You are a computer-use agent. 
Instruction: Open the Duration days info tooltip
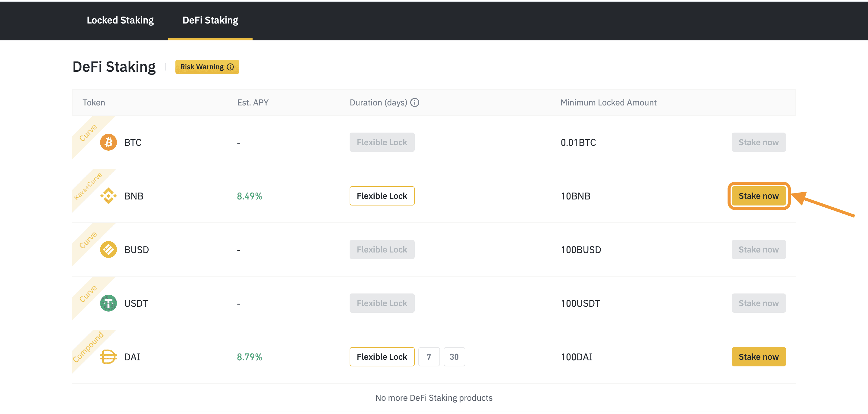point(415,102)
